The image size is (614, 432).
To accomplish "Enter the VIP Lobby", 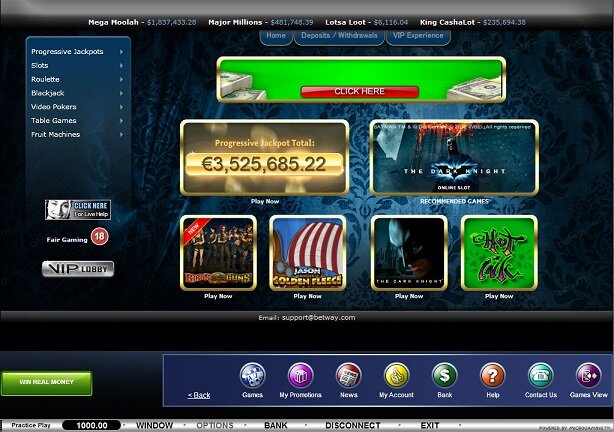I will tap(78, 269).
